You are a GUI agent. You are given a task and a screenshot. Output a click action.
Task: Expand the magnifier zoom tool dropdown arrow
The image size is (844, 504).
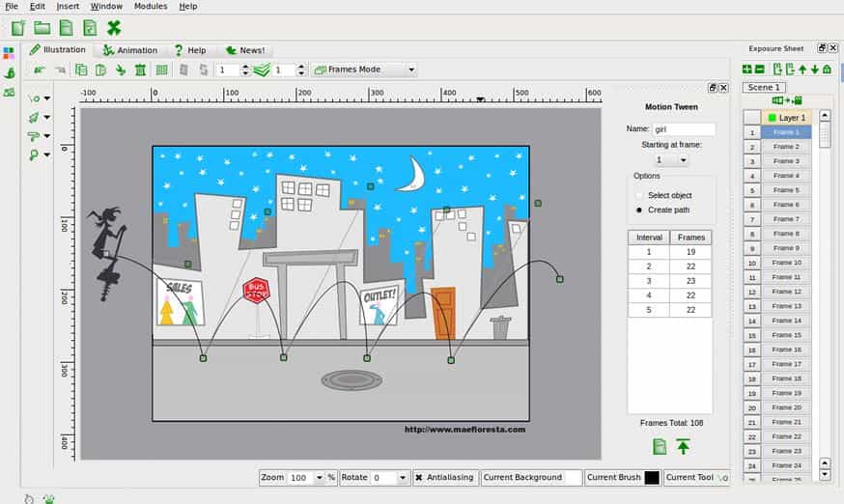click(x=47, y=155)
